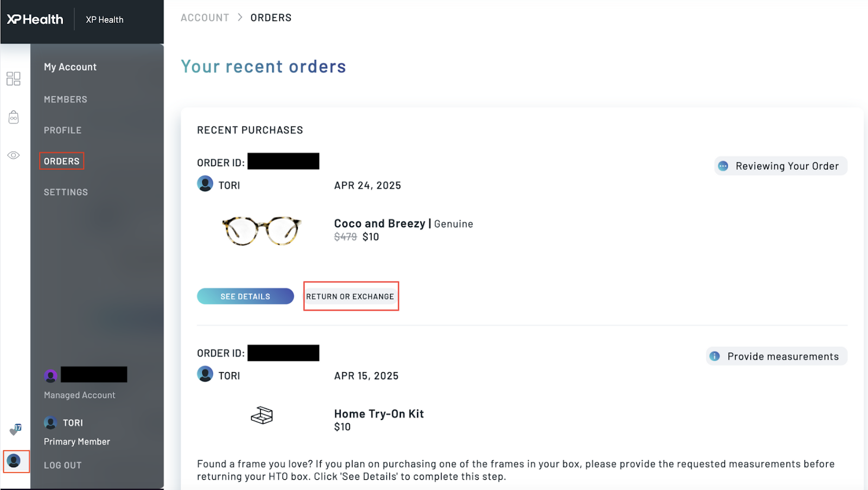
Task: Open the SETTINGS menu item
Action: (66, 192)
